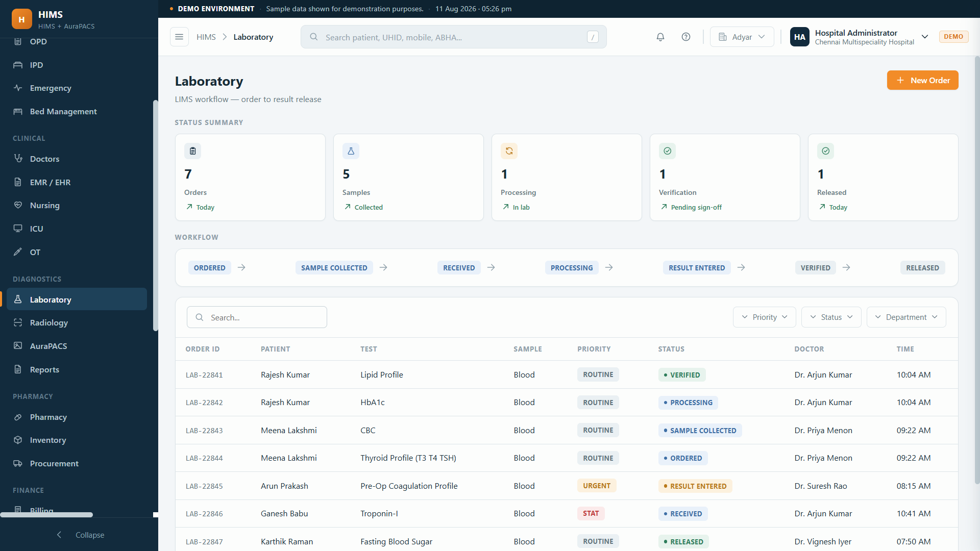The width and height of the screenshot is (980, 551).
Task: Click the Laboratory breadcrumb
Action: pyautogui.click(x=253, y=37)
